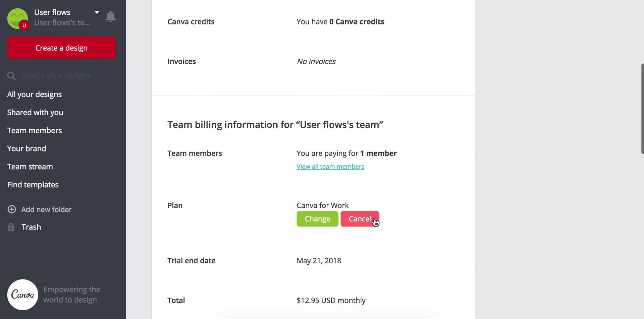Click the 'No invoices' text
Image resolution: width=644 pixels, height=319 pixels.
coord(316,61)
